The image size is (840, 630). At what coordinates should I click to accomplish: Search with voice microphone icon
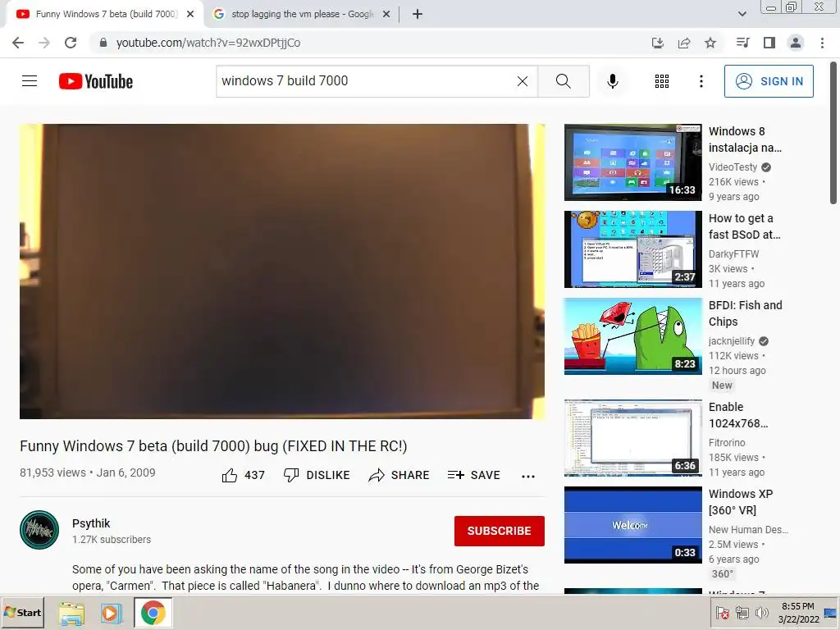point(613,81)
